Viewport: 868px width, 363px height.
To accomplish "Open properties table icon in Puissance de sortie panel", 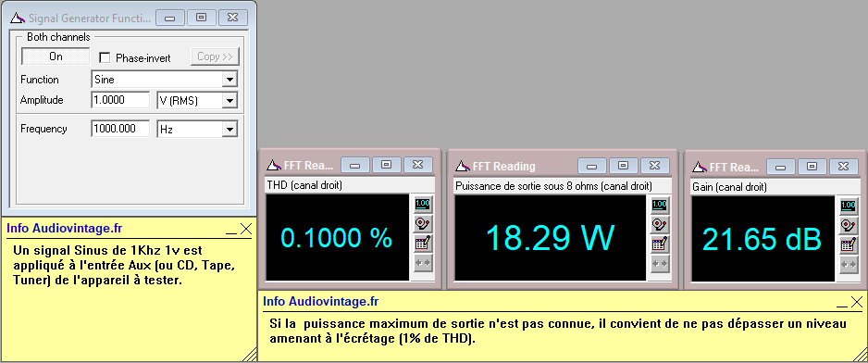I will pyautogui.click(x=660, y=244).
